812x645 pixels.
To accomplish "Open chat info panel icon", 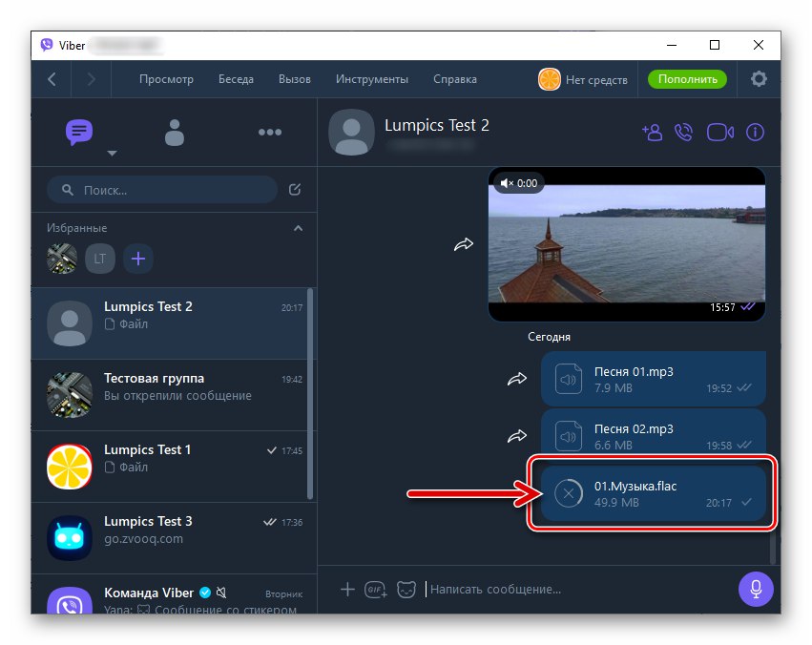I will tap(755, 133).
